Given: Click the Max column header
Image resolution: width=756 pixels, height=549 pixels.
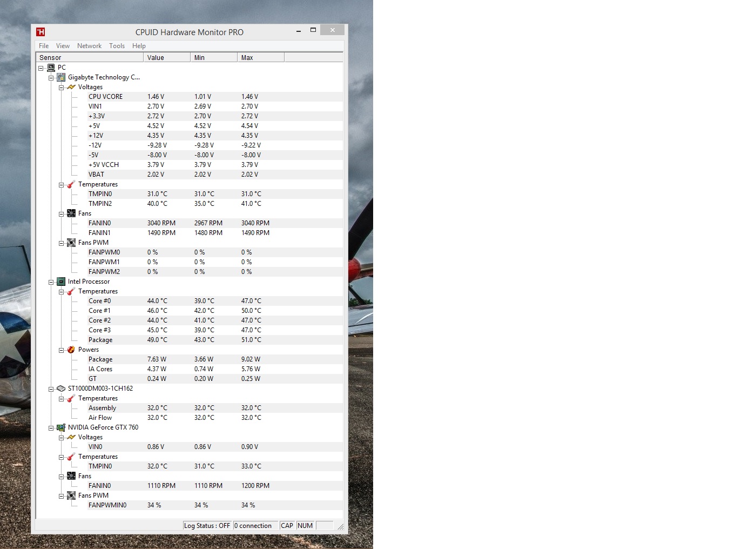Looking at the screenshot, I should click(261, 57).
